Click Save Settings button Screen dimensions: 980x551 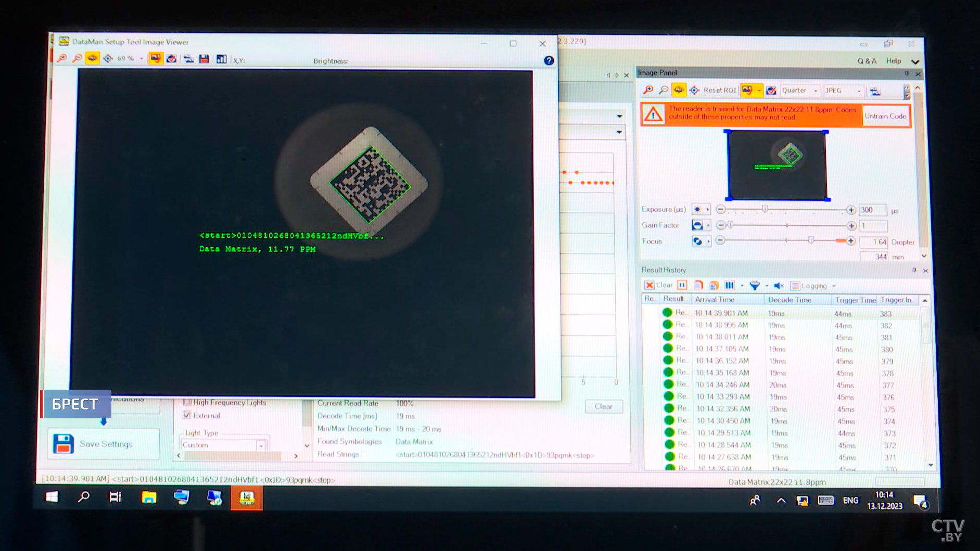coord(104,444)
